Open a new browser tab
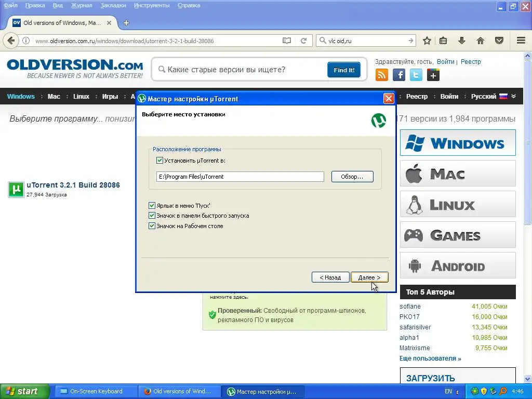Image resolution: width=532 pixels, height=399 pixels. pos(126,23)
